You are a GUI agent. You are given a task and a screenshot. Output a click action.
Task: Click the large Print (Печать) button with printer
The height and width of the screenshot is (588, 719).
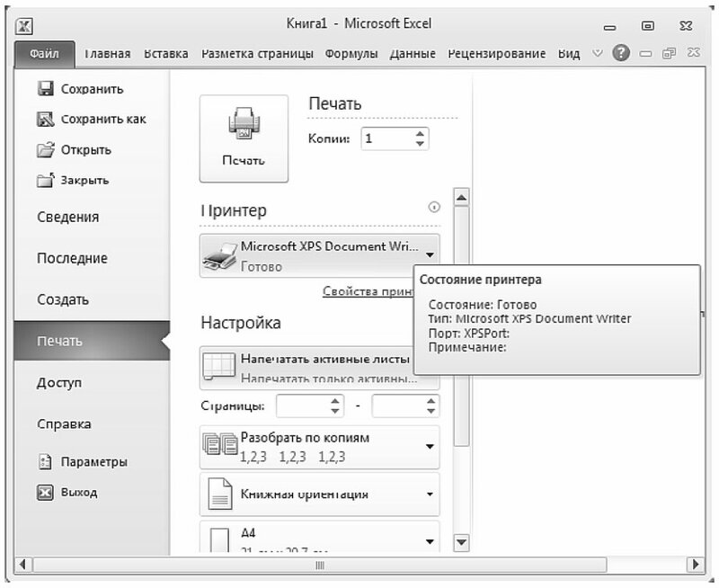tap(244, 138)
